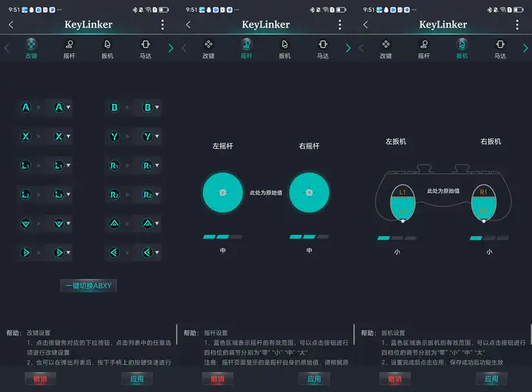Tap the right trigger R1/R2 oval
Viewport: 532px width, 392px height.
(x=484, y=203)
